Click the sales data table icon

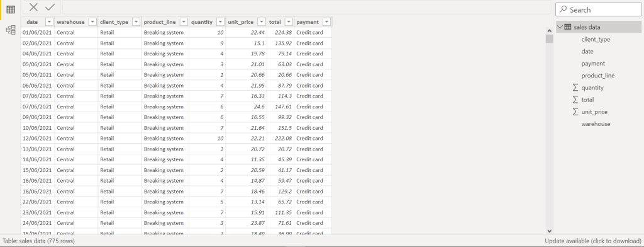pyautogui.click(x=568, y=27)
